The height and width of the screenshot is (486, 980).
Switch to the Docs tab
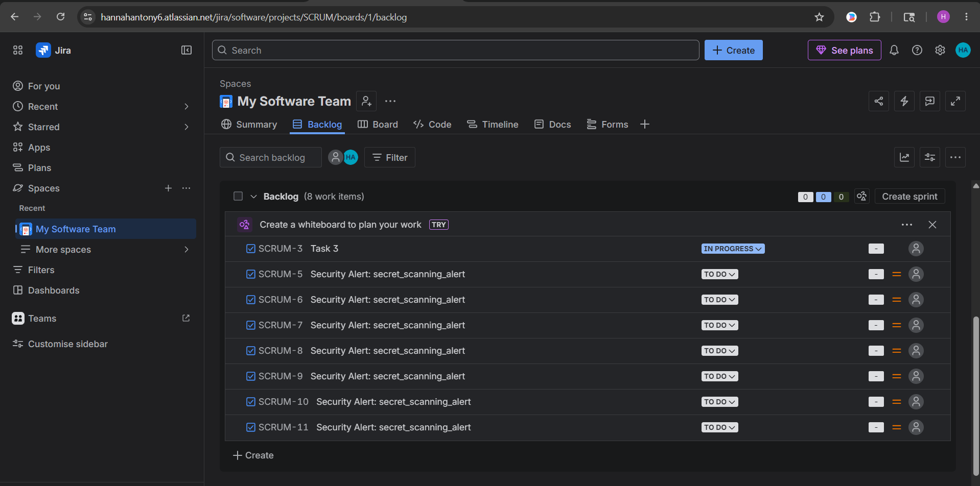[552, 124]
